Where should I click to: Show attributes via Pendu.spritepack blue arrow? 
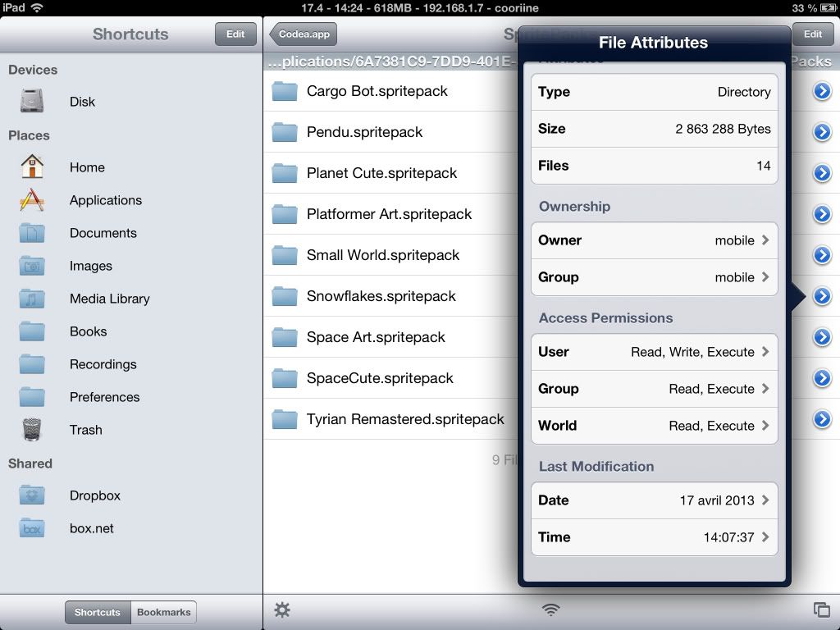click(x=822, y=132)
